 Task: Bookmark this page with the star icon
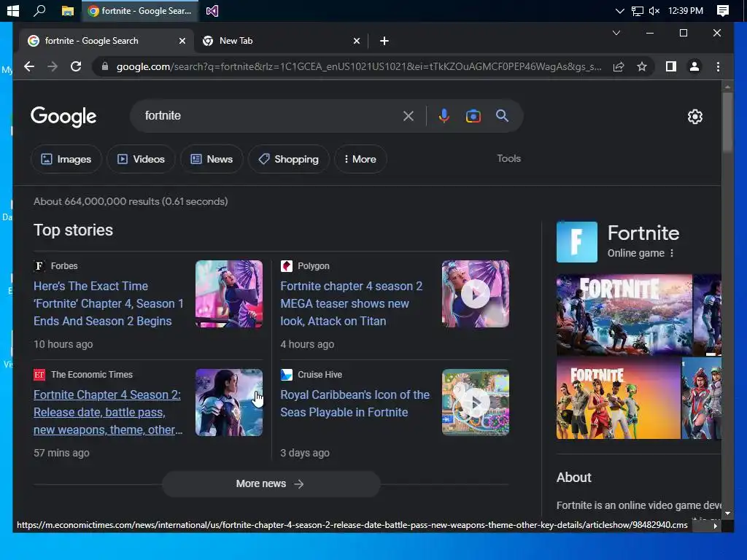coord(642,66)
